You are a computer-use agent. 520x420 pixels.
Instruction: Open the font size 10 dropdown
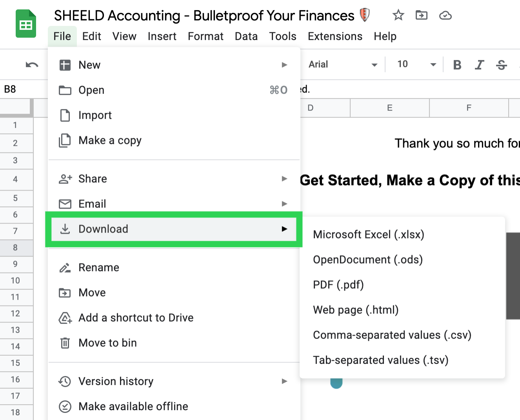[x=416, y=65]
